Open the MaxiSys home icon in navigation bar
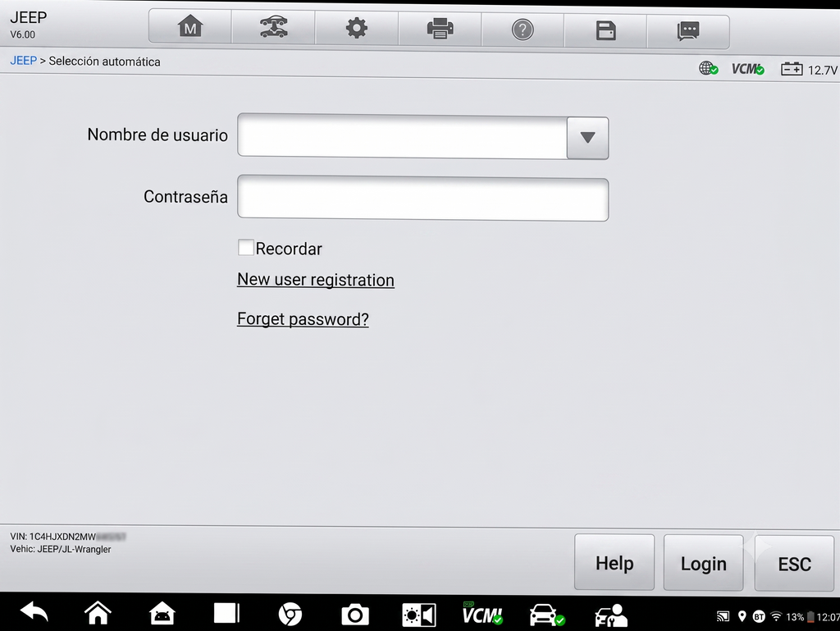The image size is (840, 631). 162,614
